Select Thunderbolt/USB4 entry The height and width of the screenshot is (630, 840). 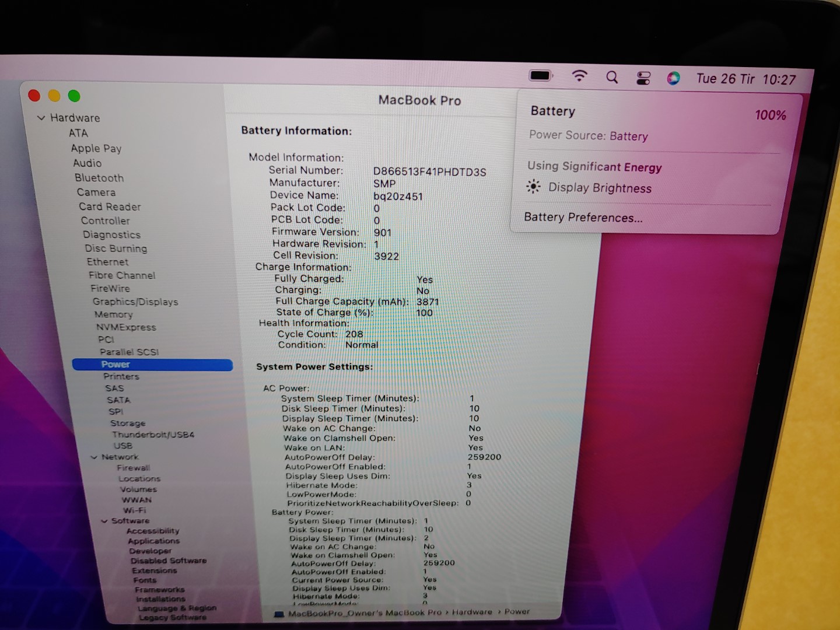[x=153, y=435]
